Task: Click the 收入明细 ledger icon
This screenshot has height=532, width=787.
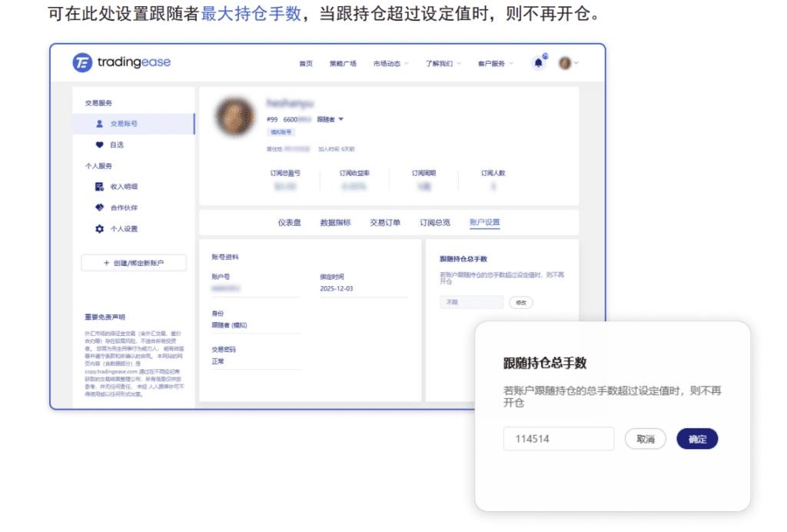Action: coord(99,187)
